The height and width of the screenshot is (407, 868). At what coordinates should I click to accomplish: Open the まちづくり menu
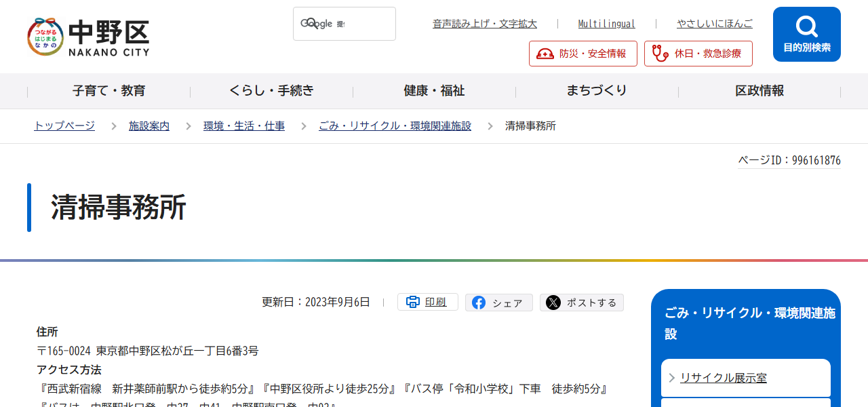coord(597,91)
